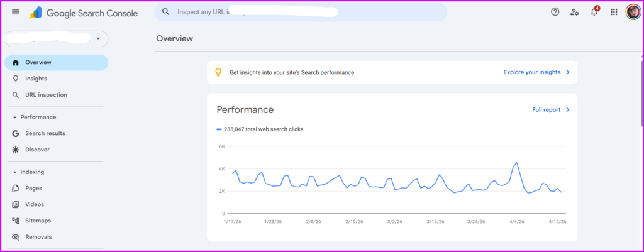The height and width of the screenshot is (252, 644).
Task: Open the notifications bell
Action: pos(594,12)
